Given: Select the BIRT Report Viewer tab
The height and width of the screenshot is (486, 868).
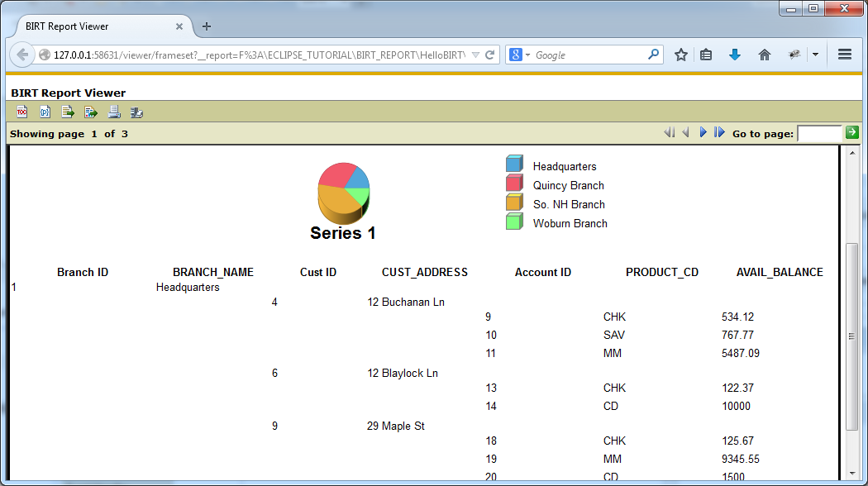Looking at the screenshot, I should tap(103, 26).
